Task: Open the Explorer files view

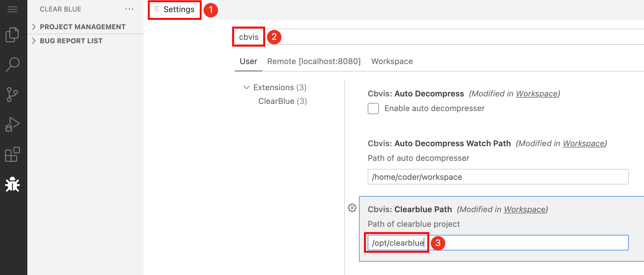Action: (12, 35)
